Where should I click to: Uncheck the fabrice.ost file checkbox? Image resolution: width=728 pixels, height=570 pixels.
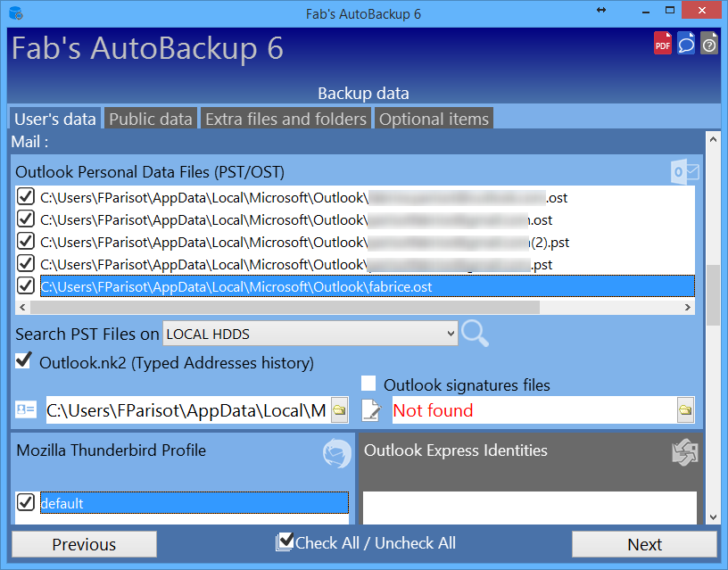(27, 286)
